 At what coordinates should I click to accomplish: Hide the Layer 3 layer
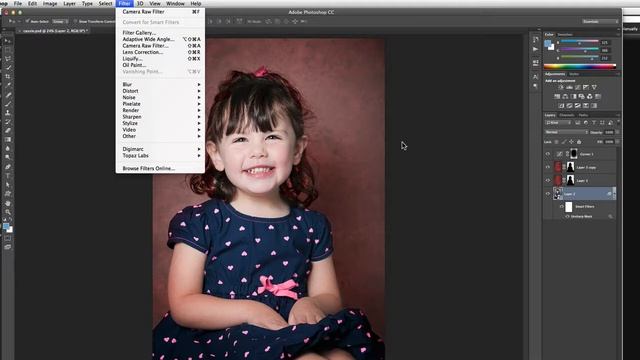548,180
